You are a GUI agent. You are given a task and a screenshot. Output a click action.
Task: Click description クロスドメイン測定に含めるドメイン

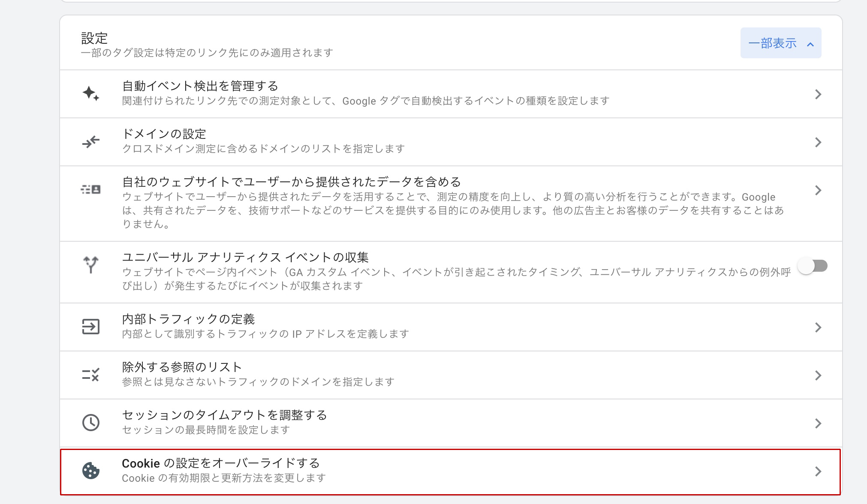pos(264,149)
